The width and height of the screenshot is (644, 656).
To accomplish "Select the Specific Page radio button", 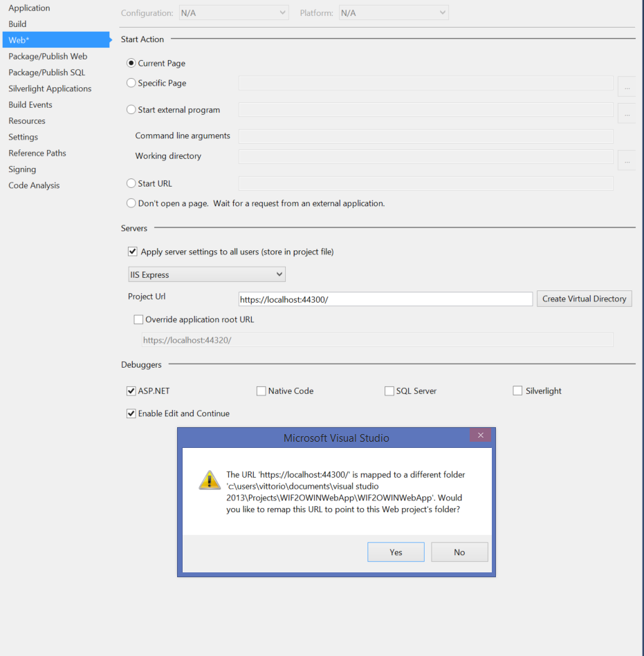I will pyautogui.click(x=131, y=83).
